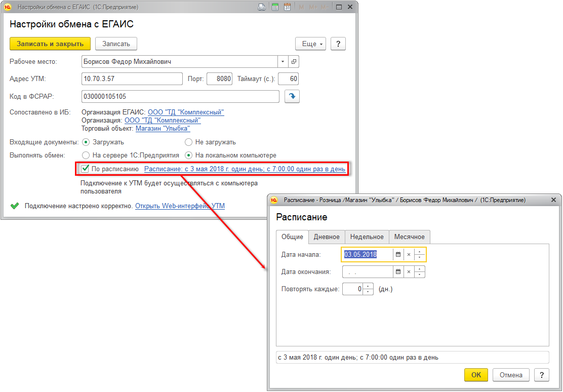Open the calculator icon in the title bar

[275, 7]
